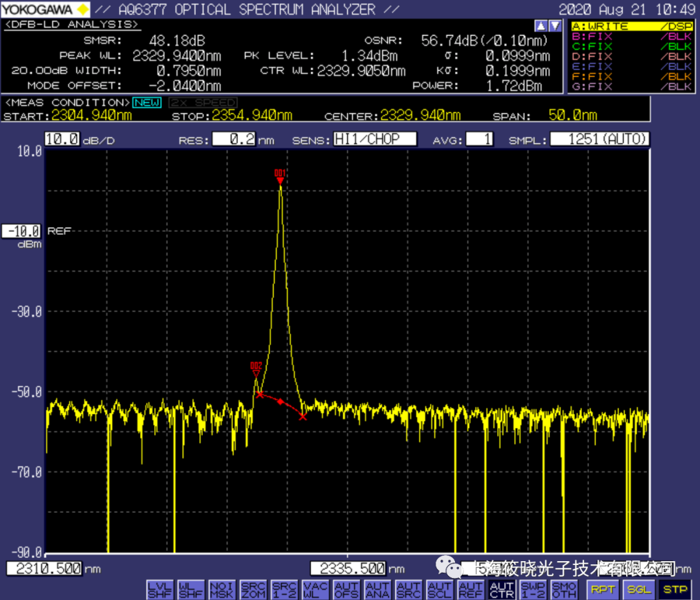Click the VAC WL vacuum wavelength icon
Viewport: 700px width, 600px height.
click(315, 590)
